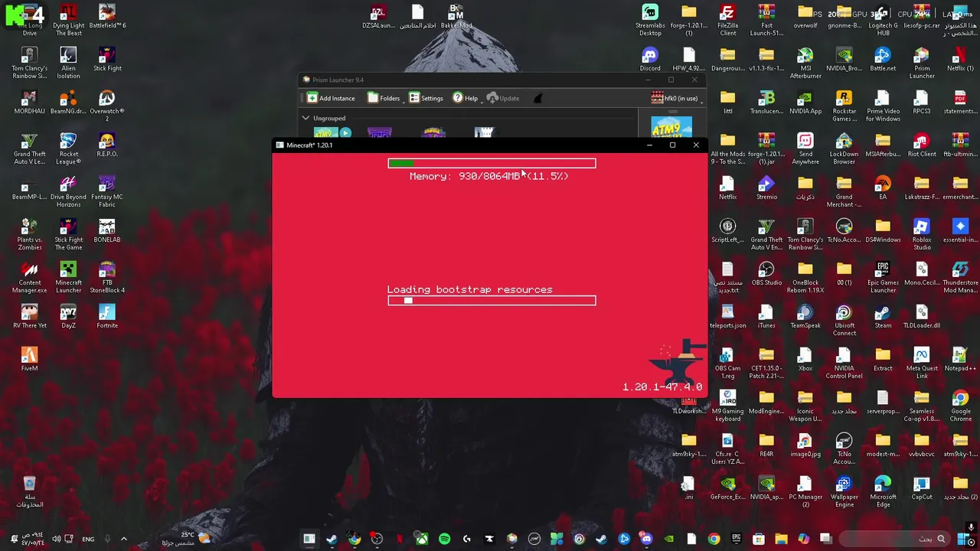Click the black cat icon in Prism Launcher

click(538, 98)
